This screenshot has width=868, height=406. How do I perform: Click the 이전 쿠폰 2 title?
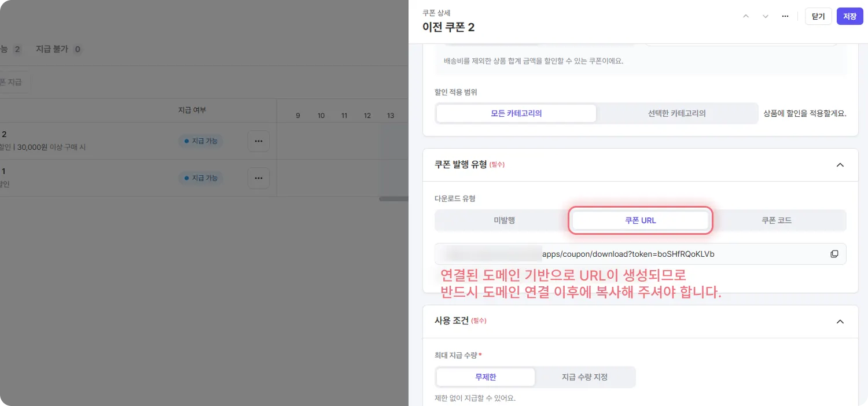(x=448, y=27)
